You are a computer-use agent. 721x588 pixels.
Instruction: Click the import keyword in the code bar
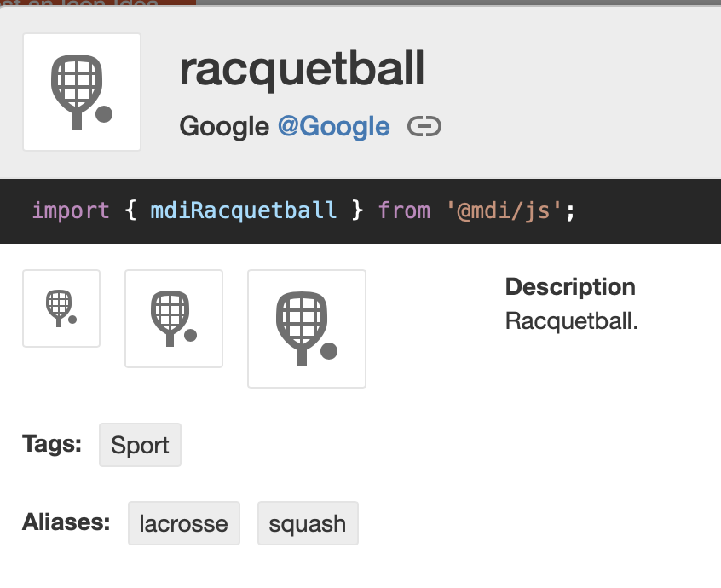point(71,210)
